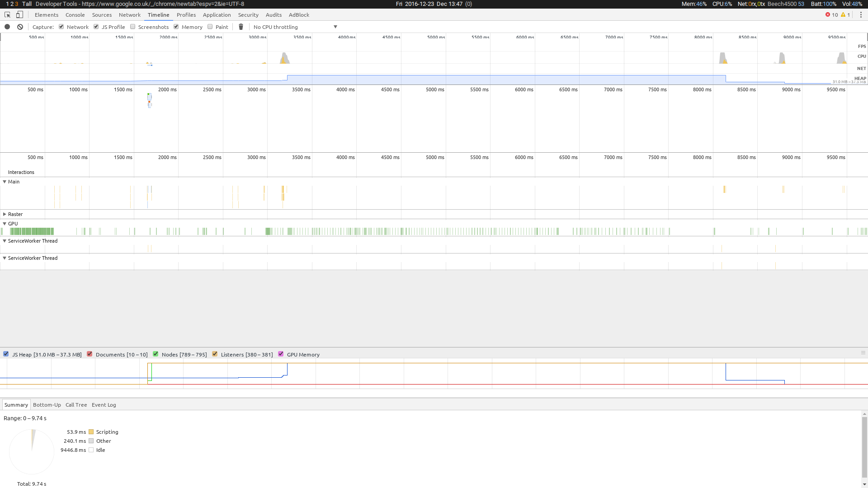Click the Interactions track label

(x=21, y=172)
